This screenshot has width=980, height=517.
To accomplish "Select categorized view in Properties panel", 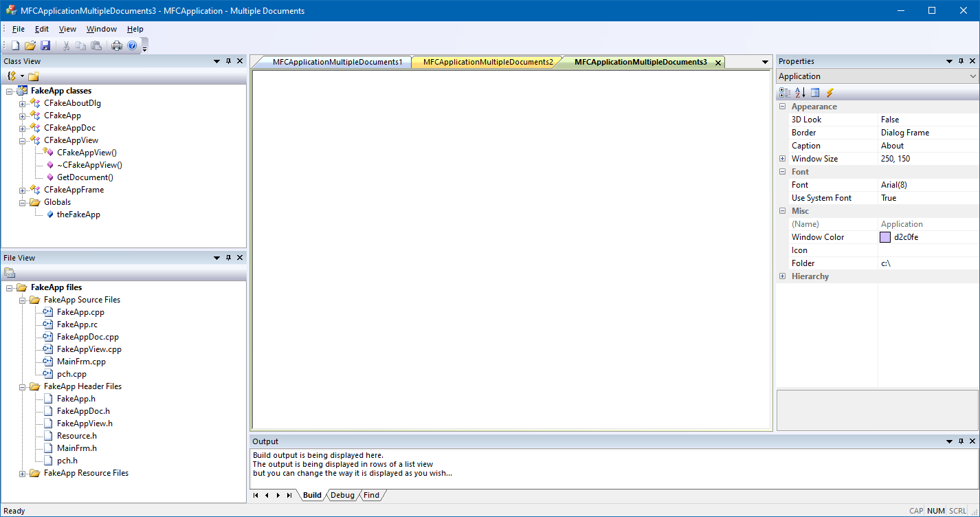I will coord(786,92).
